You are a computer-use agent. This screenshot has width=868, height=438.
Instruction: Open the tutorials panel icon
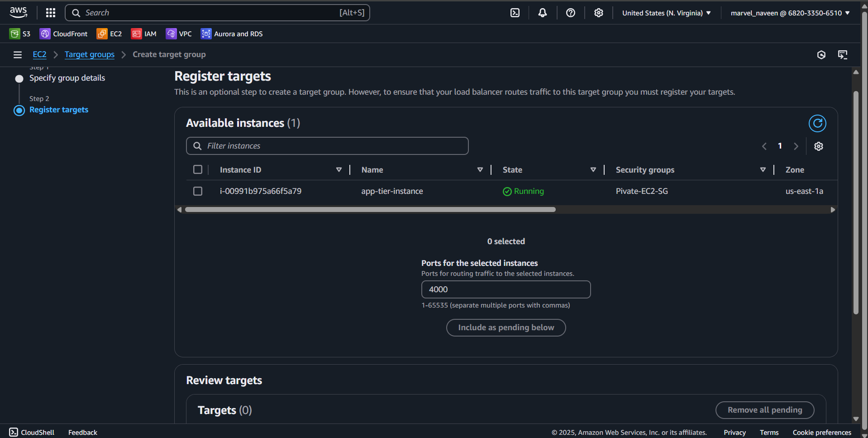(843, 55)
